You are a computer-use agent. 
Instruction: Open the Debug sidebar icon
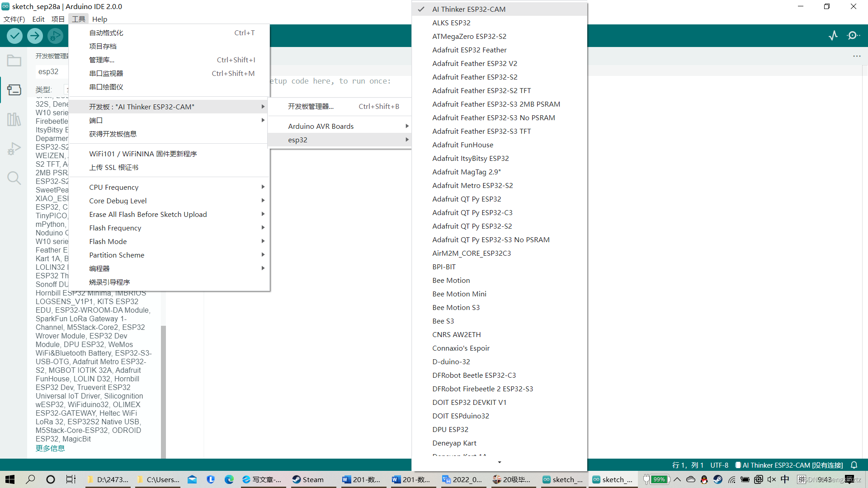click(14, 149)
